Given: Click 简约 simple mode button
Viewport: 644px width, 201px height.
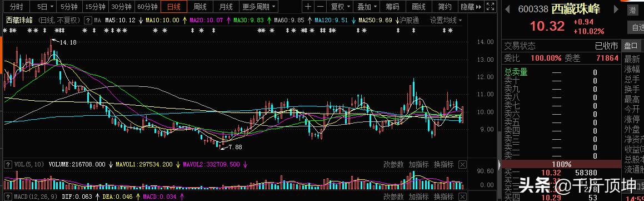Looking at the screenshot, I should (445, 7).
